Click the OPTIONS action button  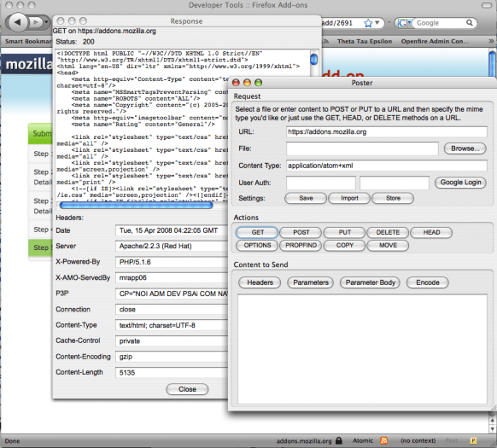pyautogui.click(x=257, y=245)
